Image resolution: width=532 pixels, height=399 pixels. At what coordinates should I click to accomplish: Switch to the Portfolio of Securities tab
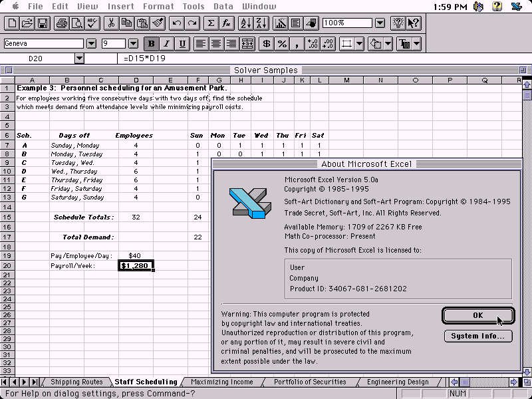point(310,382)
